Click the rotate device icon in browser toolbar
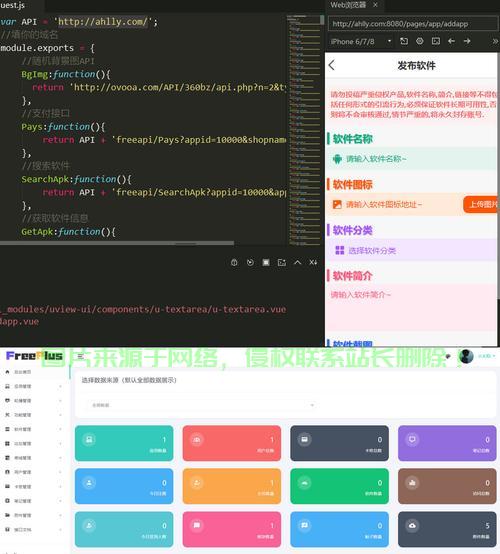The height and width of the screenshot is (554, 500). [404, 41]
